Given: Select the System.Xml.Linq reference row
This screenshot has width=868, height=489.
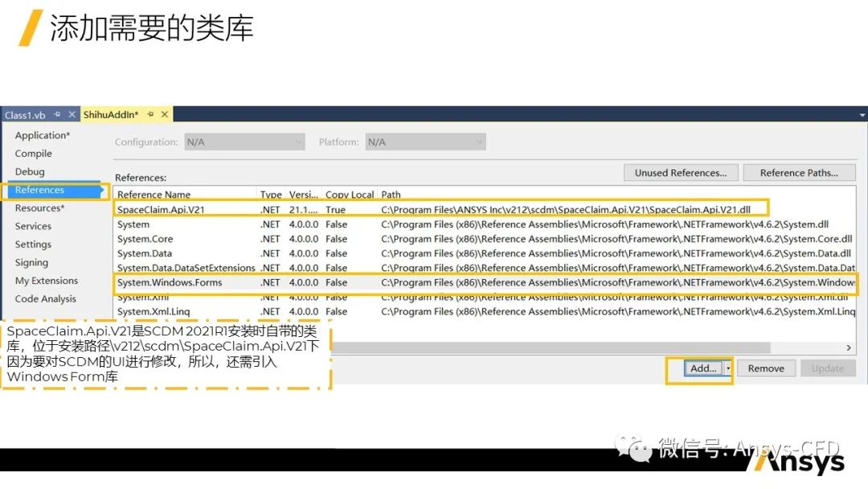Looking at the screenshot, I should click(485, 311).
